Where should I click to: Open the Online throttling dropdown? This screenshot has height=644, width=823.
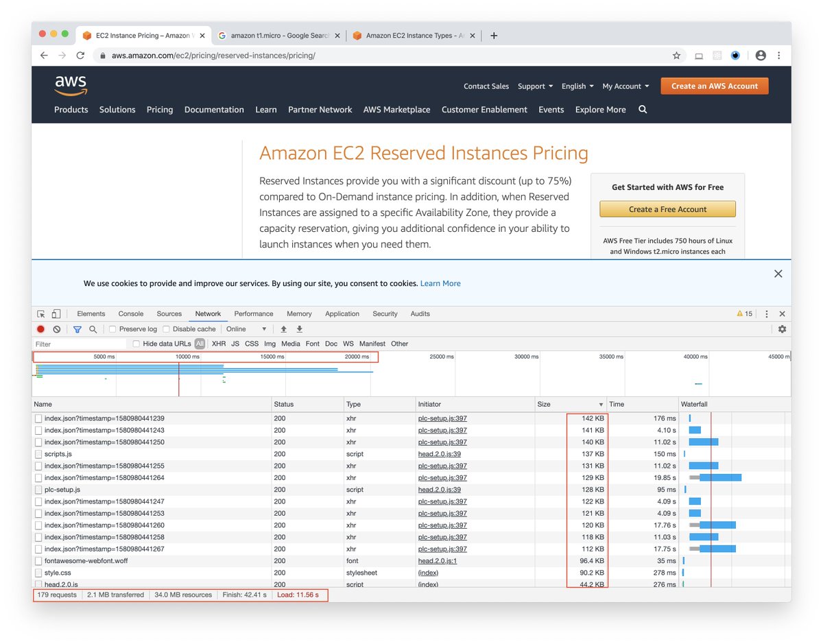[246, 329]
